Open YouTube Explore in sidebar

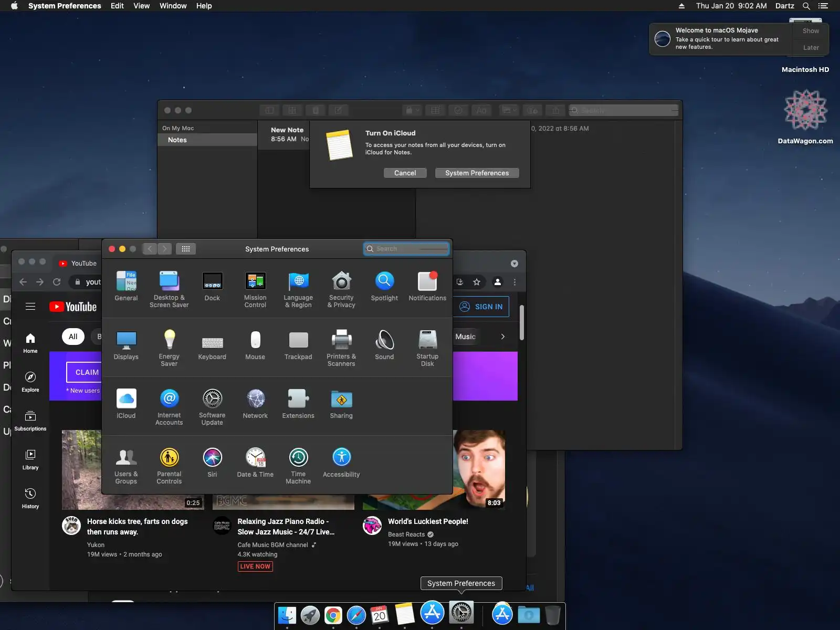(x=30, y=382)
